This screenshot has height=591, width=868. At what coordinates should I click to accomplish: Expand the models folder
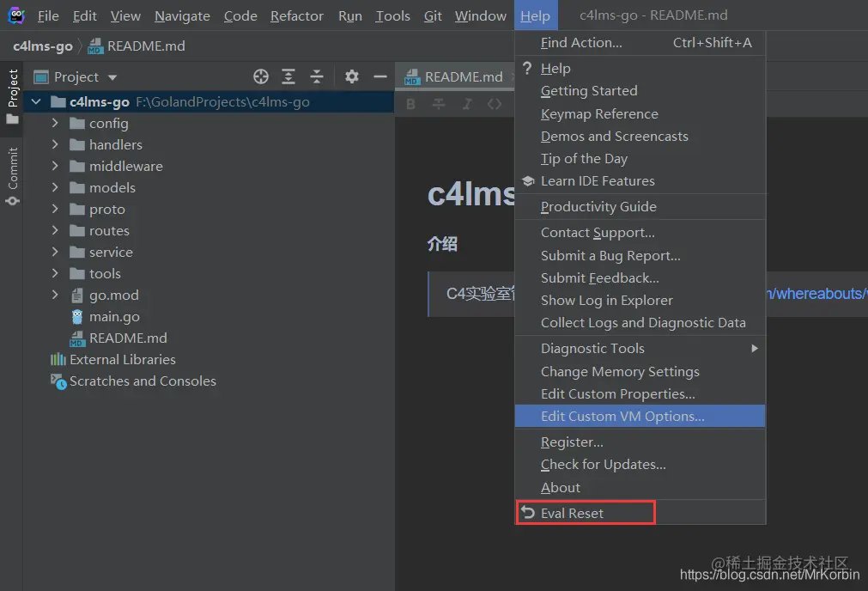55,188
